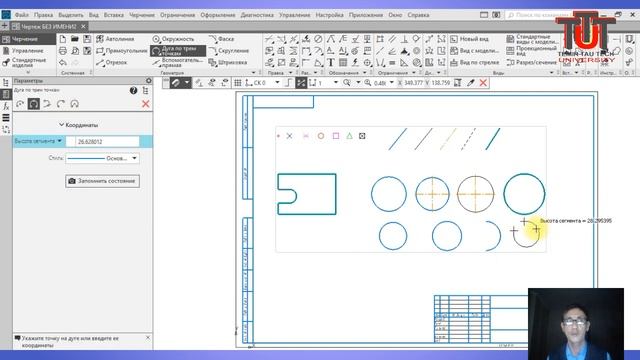Toggle the highlighted three-point arc mode

(x=33, y=104)
